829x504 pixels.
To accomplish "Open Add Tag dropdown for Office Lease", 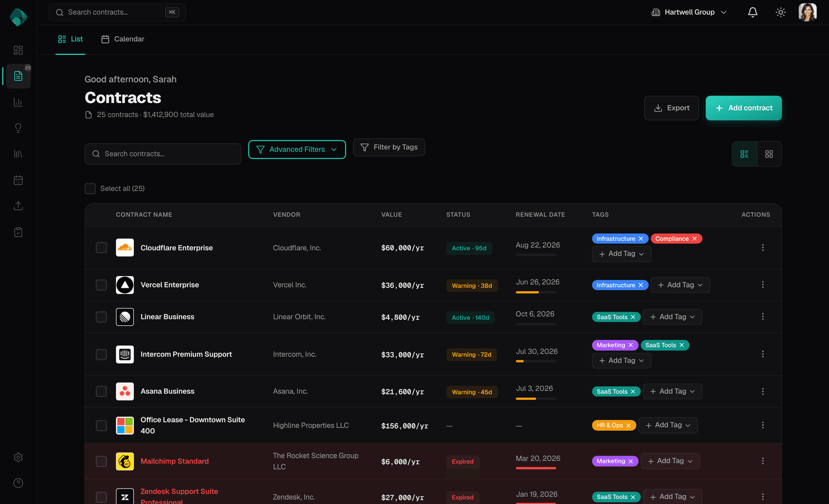I will tap(668, 425).
